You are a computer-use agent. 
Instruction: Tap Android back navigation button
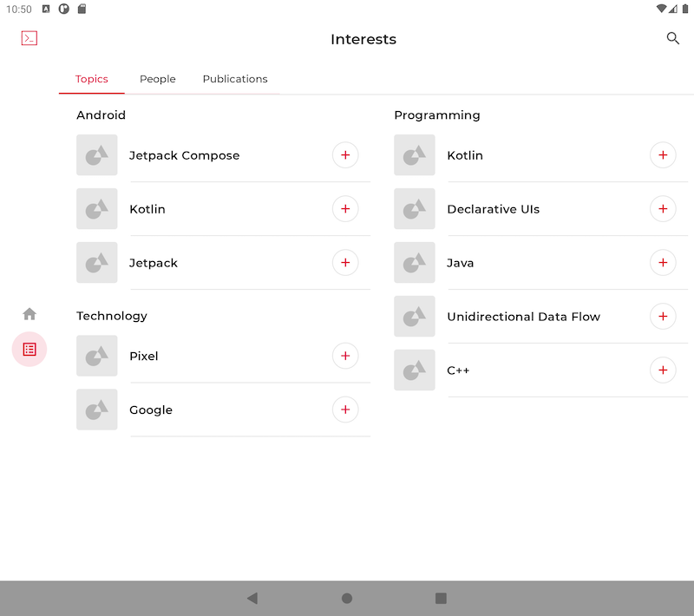(x=252, y=599)
